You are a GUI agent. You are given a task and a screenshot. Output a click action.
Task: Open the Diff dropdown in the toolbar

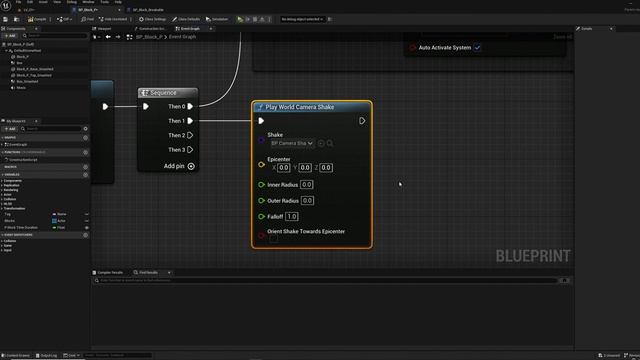(x=64, y=19)
